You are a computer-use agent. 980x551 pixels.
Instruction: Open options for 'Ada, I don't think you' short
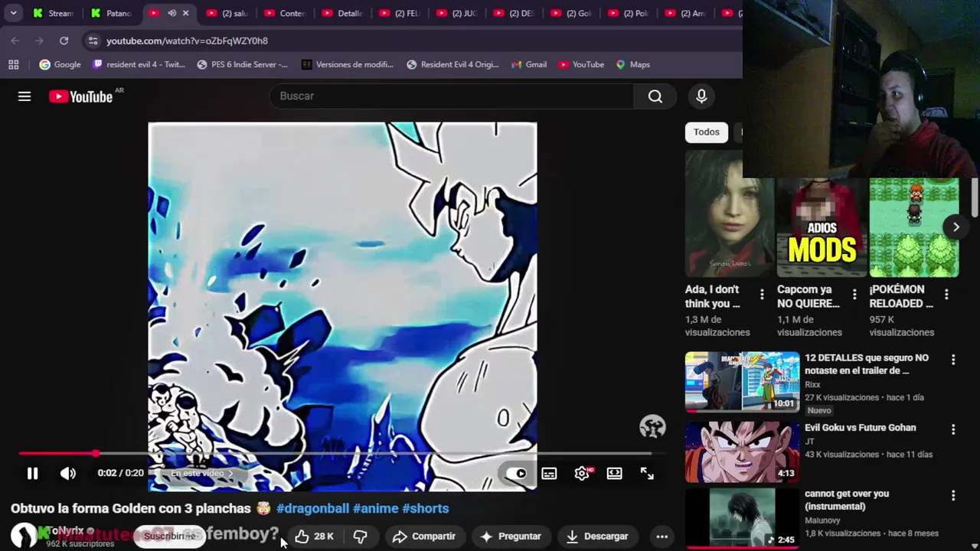click(762, 295)
